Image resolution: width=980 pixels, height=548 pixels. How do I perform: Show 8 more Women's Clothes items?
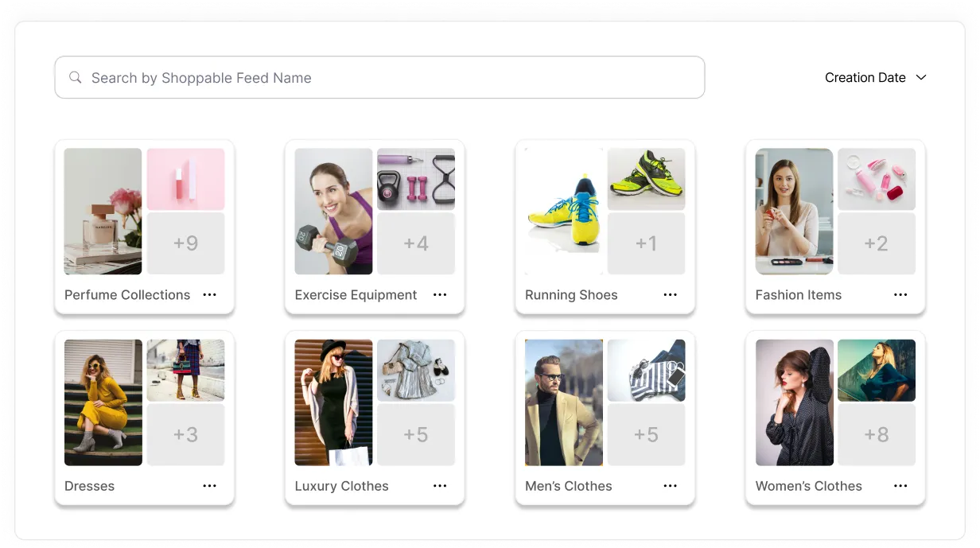(x=877, y=434)
